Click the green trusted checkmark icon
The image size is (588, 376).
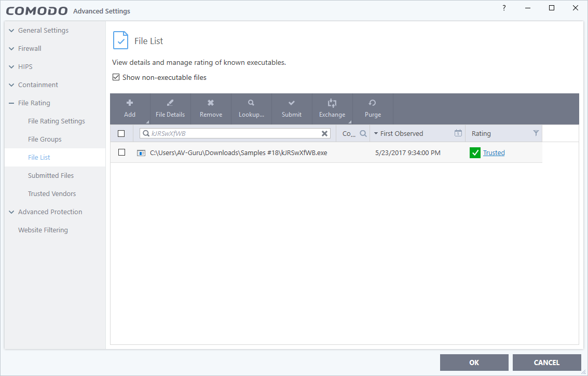475,152
